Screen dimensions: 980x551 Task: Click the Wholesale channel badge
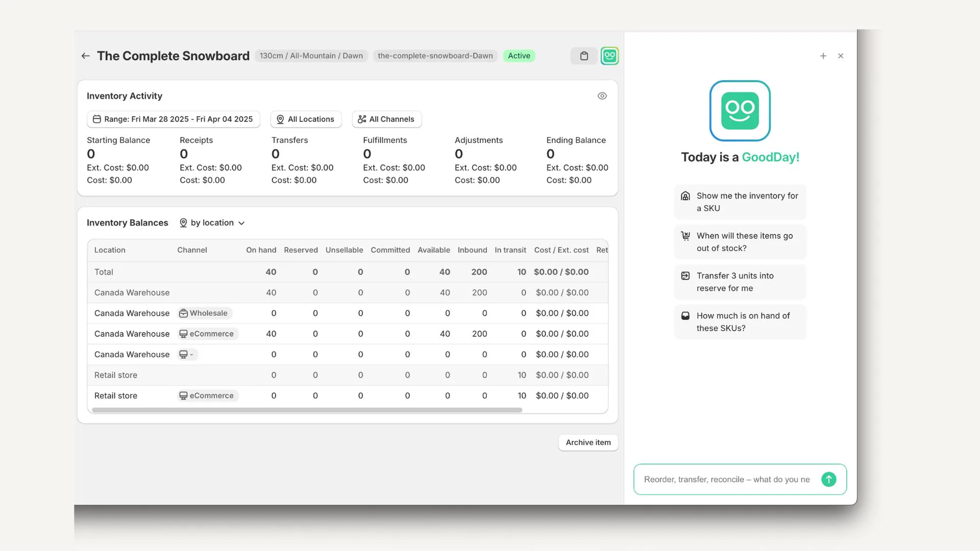point(205,313)
